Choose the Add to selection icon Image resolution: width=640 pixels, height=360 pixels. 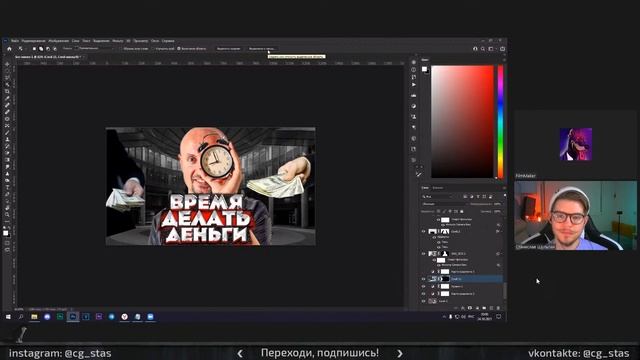[x=41, y=49]
